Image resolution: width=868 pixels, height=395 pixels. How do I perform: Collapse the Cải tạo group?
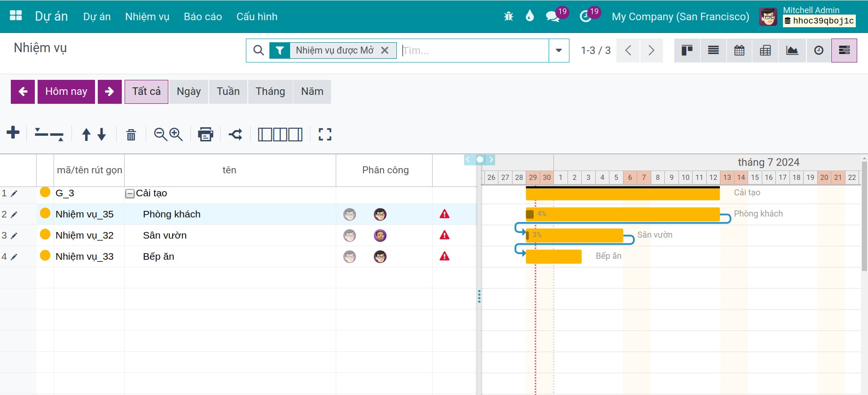[x=130, y=194]
